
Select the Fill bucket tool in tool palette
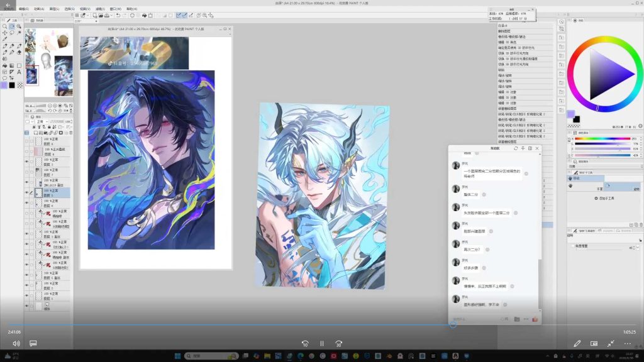click(x=4, y=65)
